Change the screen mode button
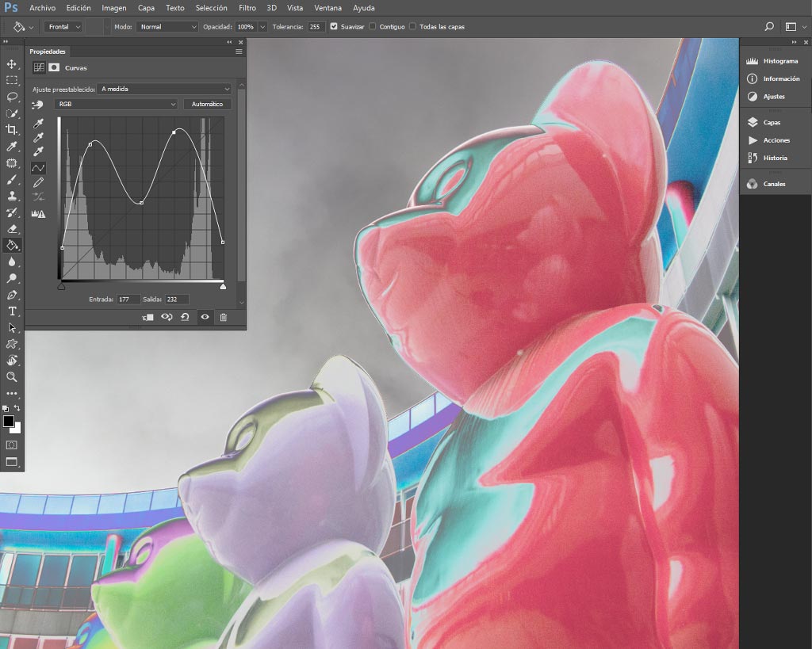 pyautogui.click(x=11, y=462)
